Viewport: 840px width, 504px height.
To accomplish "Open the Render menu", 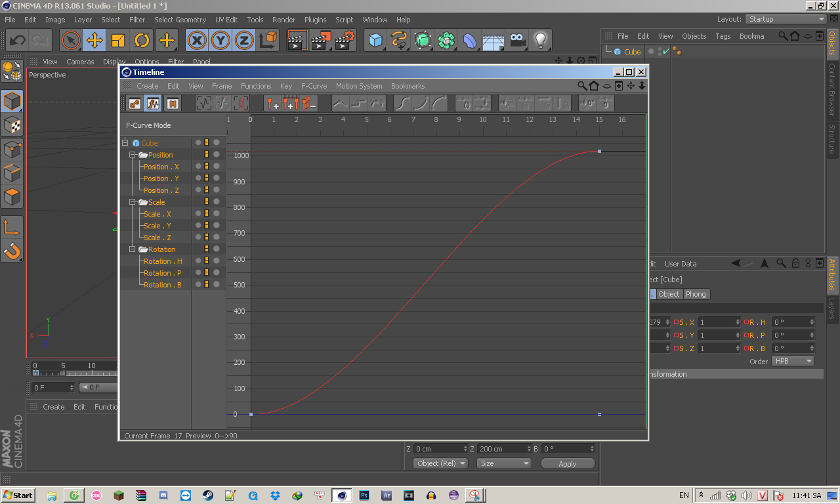I will [x=283, y=20].
